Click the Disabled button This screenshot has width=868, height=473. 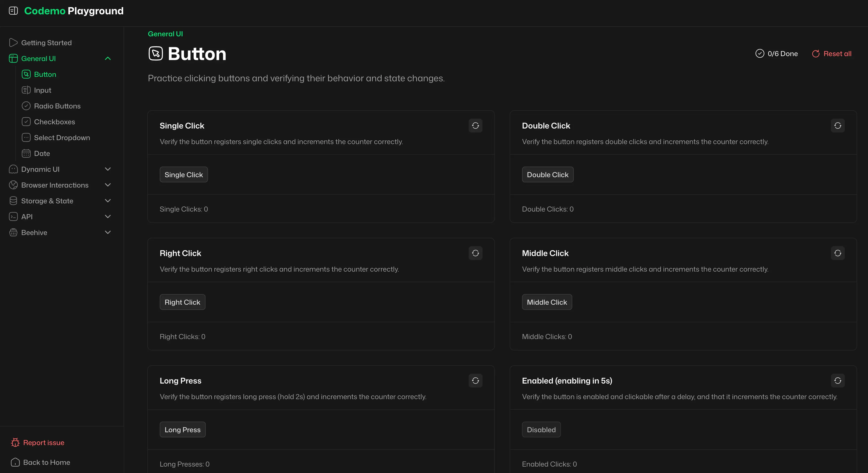(541, 430)
